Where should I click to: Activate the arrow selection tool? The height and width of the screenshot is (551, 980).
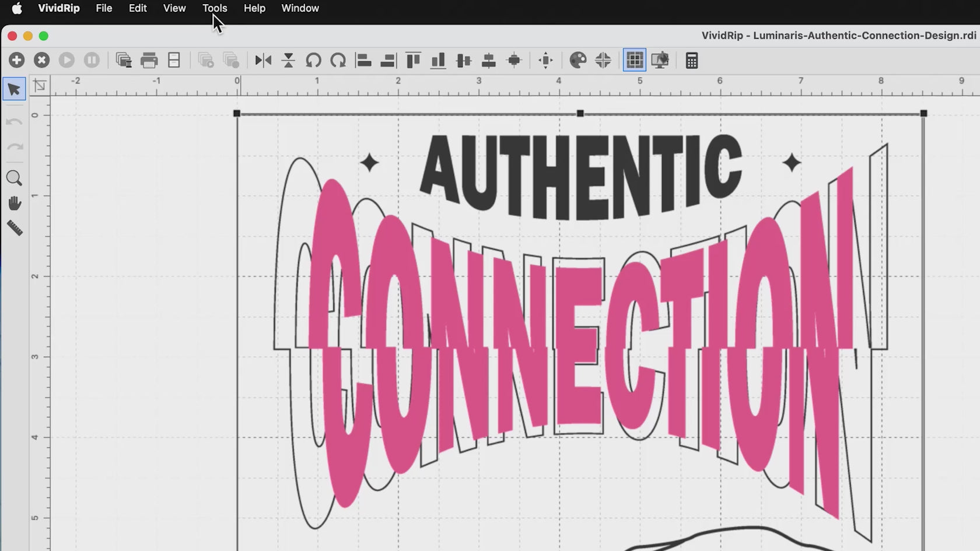pos(14,89)
